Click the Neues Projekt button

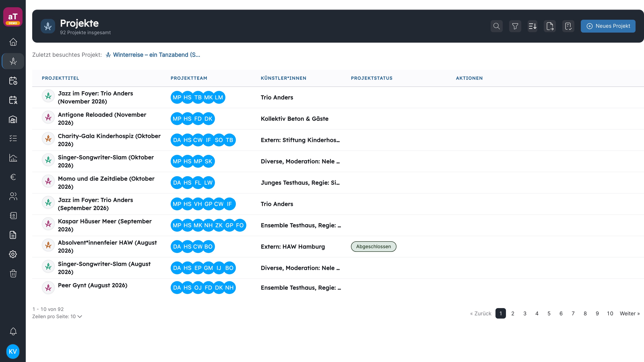(608, 26)
